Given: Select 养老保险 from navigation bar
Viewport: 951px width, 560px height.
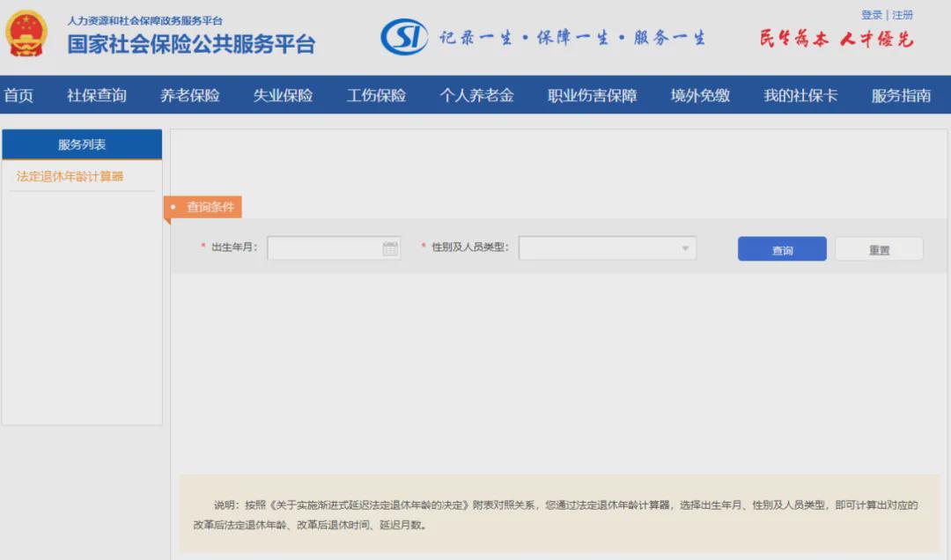Looking at the screenshot, I should 190,96.
